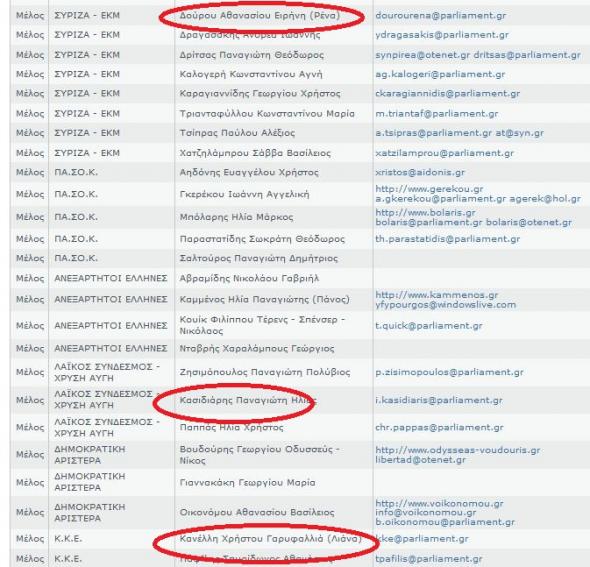Click ckaragiannidis@parliament.gr email
This screenshot has height=567, width=590.
[x=447, y=93]
